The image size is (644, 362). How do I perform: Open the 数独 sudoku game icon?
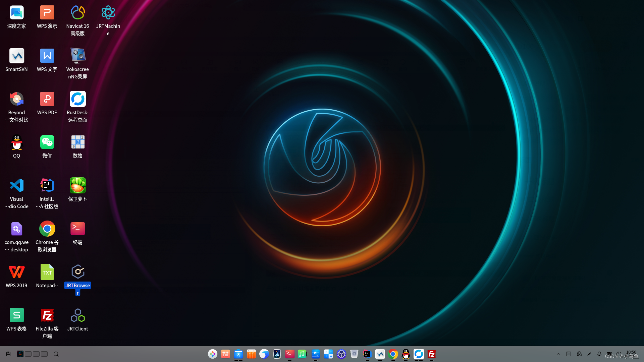77,147
